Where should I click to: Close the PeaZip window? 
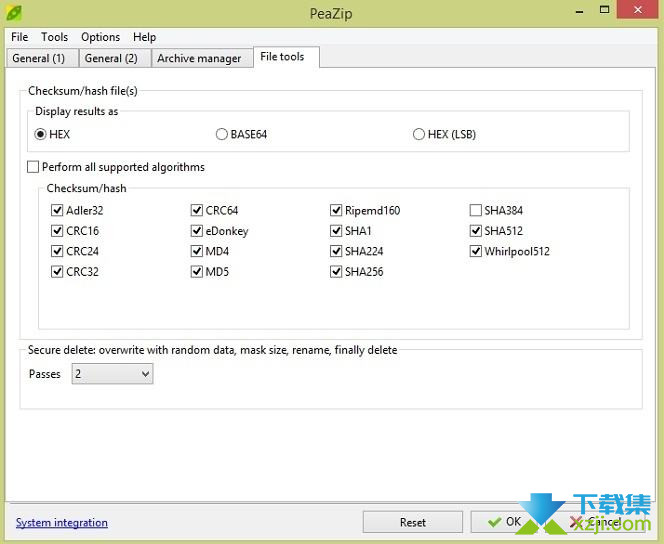638,10
